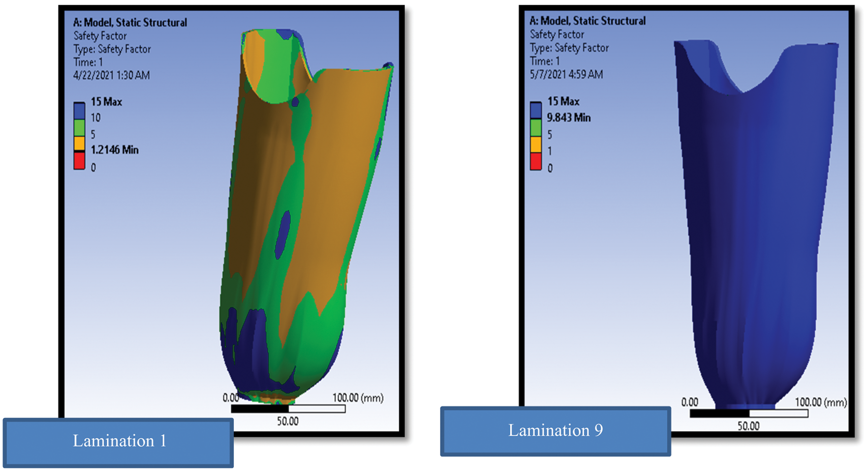The width and height of the screenshot is (868, 471).
Task: Select blue legend swatch in Lamination 1 plot
Action: coord(79,111)
